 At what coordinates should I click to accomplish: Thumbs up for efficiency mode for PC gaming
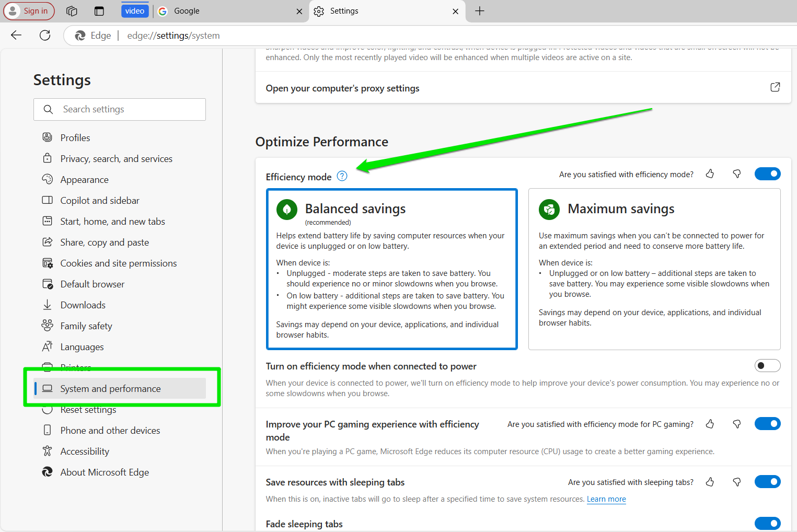click(710, 424)
